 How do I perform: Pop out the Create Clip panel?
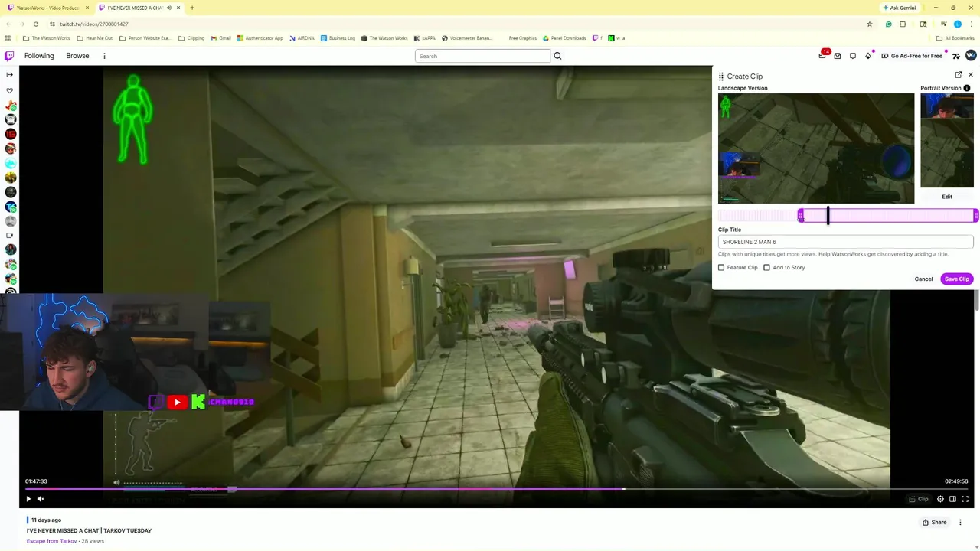pyautogui.click(x=959, y=75)
